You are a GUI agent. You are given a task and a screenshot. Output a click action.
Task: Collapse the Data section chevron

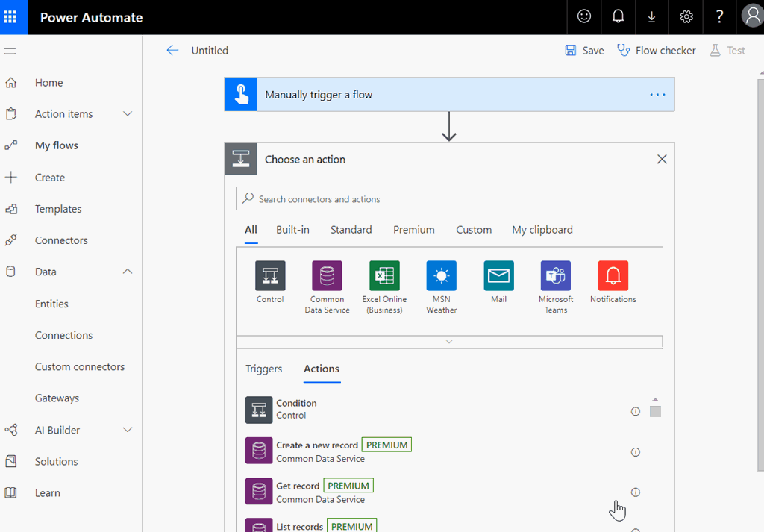pos(128,272)
